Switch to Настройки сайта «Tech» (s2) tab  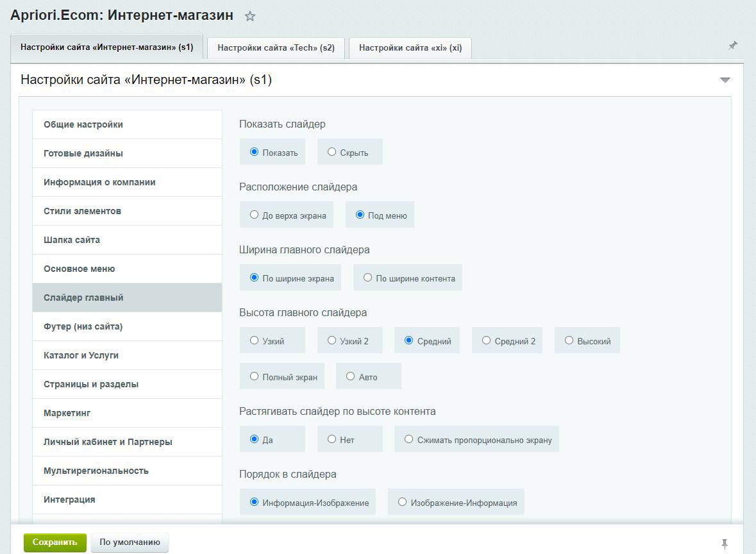[x=276, y=47]
